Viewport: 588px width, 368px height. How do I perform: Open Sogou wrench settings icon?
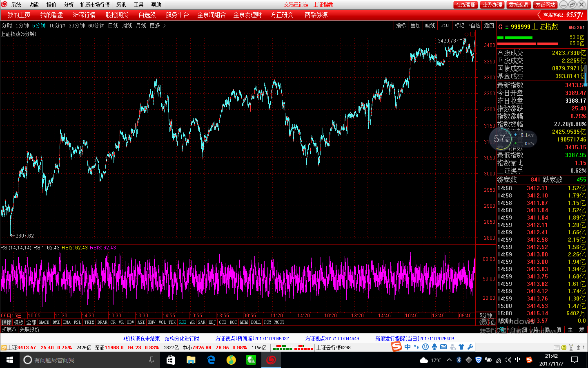[470, 347]
